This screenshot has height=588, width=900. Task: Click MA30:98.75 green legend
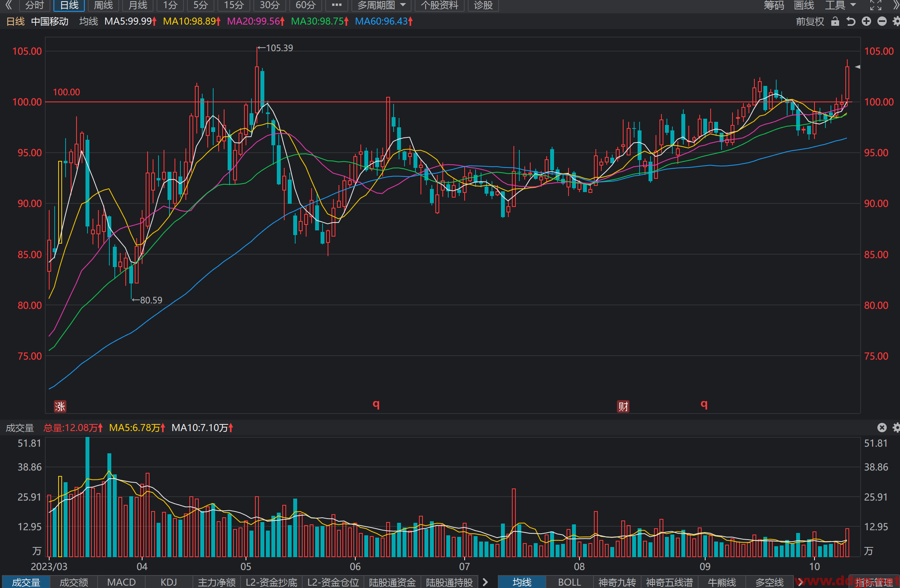(x=320, y=21)
